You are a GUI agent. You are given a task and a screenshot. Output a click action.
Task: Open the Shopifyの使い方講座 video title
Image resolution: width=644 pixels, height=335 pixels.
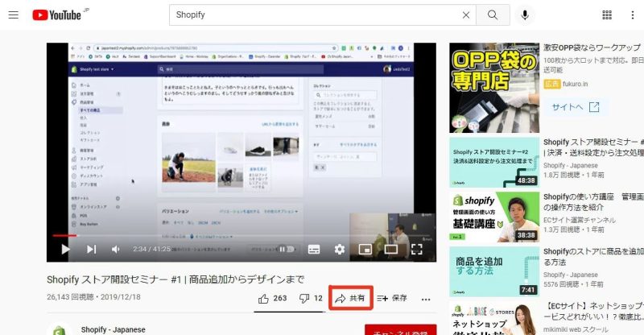click(593, 202)
